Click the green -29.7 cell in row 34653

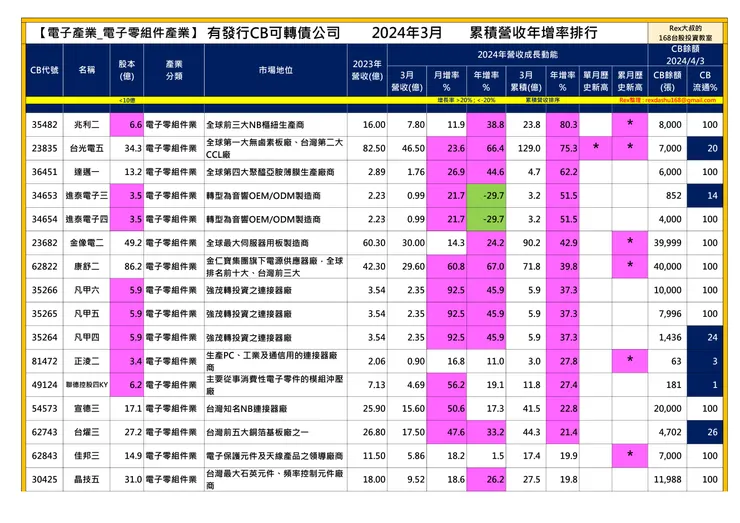(x=486, y=195)
